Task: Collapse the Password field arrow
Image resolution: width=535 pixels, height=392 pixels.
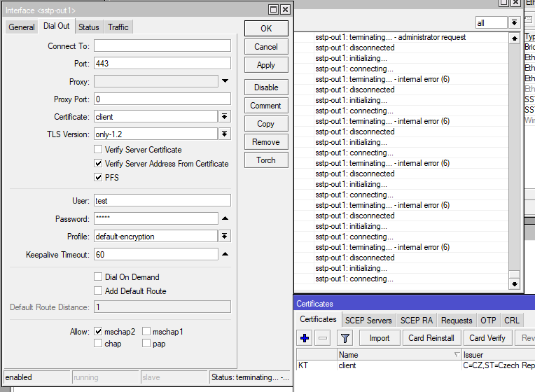Action: point(225,218)
